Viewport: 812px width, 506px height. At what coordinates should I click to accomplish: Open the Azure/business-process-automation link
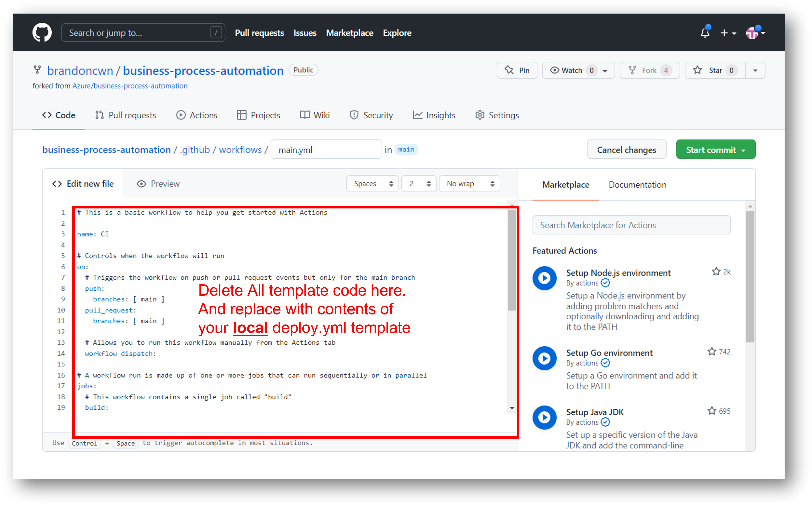[x=130, y=86]
